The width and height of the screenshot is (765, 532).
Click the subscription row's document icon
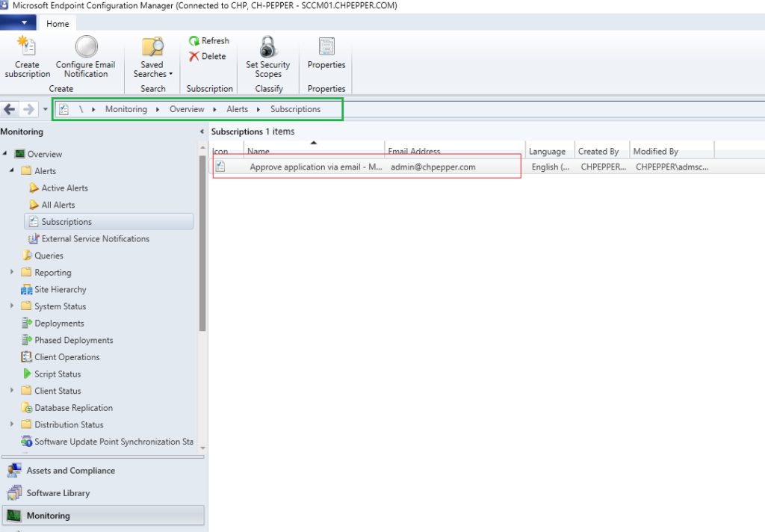coord(220,167)
